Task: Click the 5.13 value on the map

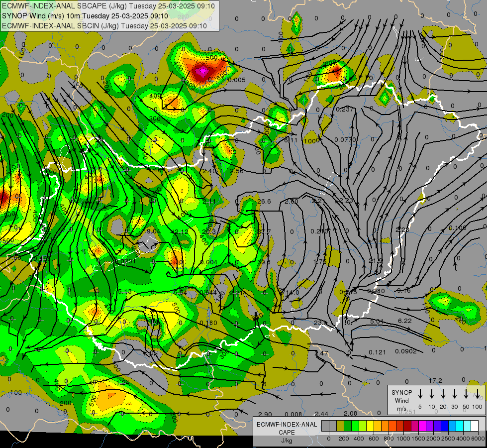Action: tap(125, 291)
